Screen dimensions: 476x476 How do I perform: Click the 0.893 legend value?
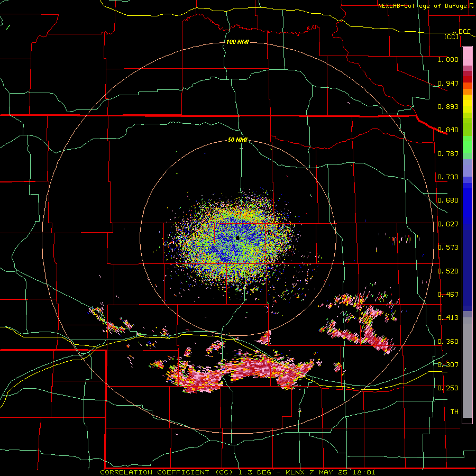[448, 106]
